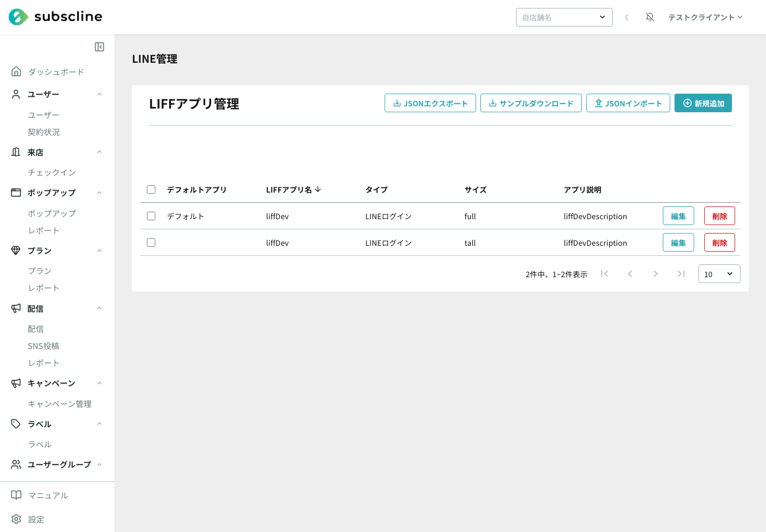Collapse the ラベル sidebar section chevron
Image resolution: width=766 pixels, height=532 pixels.
99,424
